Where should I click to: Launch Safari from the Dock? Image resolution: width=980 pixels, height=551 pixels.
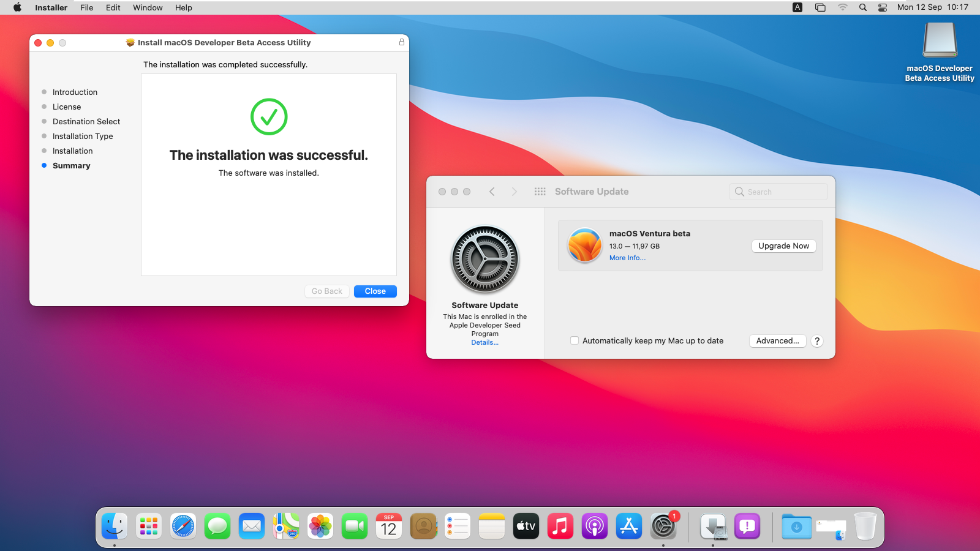click(x=183, y=526)
